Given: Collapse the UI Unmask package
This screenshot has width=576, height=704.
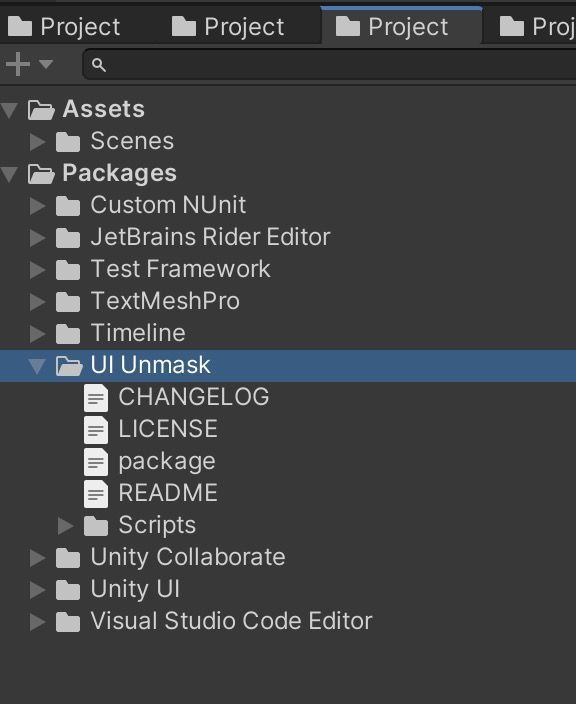Looking at the screenshot, I should click(x=37, y=365).
